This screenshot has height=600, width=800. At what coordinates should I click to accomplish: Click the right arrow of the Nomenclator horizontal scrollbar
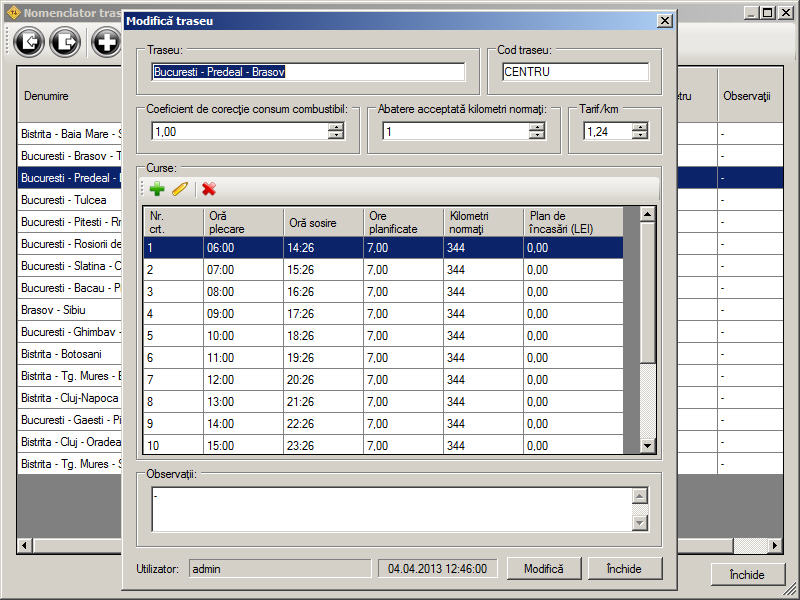775,545
